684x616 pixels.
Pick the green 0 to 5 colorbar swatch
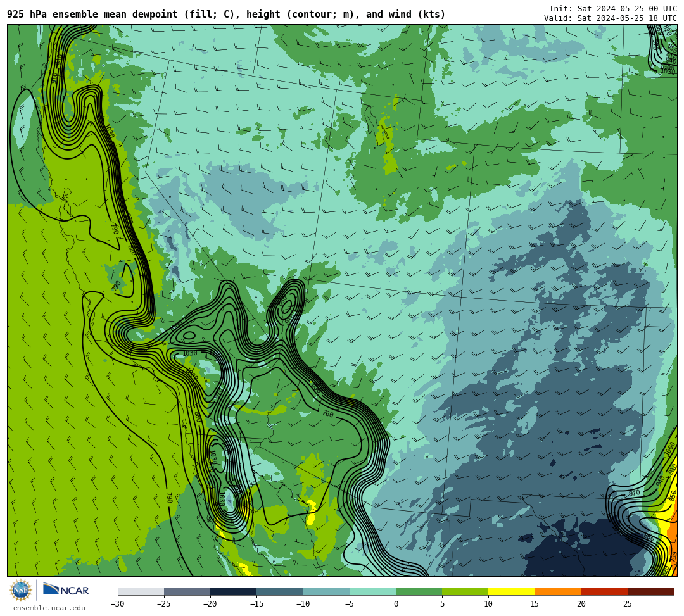click(419, 591)
